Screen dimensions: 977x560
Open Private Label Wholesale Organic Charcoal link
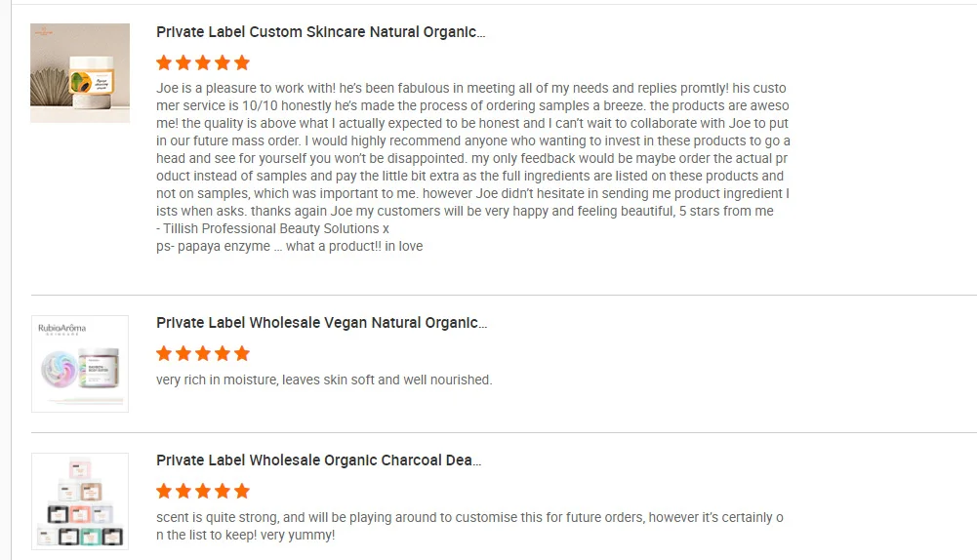[x=318, y=460]
